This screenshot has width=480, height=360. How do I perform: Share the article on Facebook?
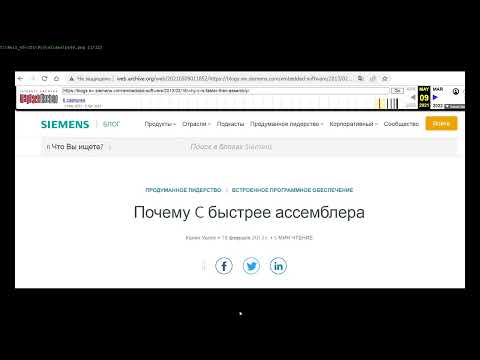224,266
